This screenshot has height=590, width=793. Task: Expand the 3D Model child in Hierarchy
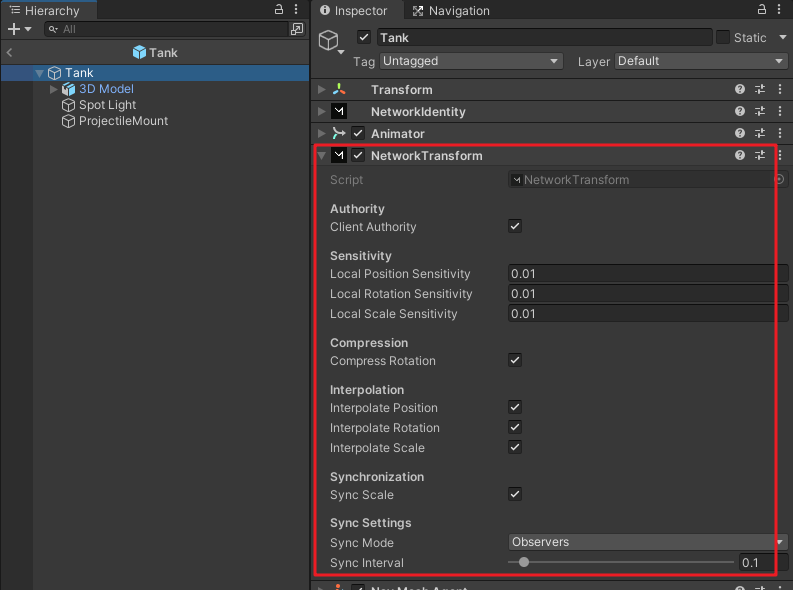point(54,89)
